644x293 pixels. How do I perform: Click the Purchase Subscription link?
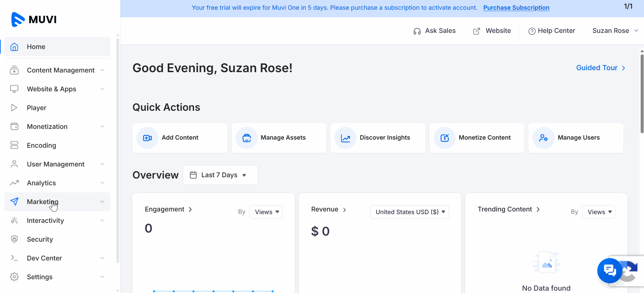[516, 8]
